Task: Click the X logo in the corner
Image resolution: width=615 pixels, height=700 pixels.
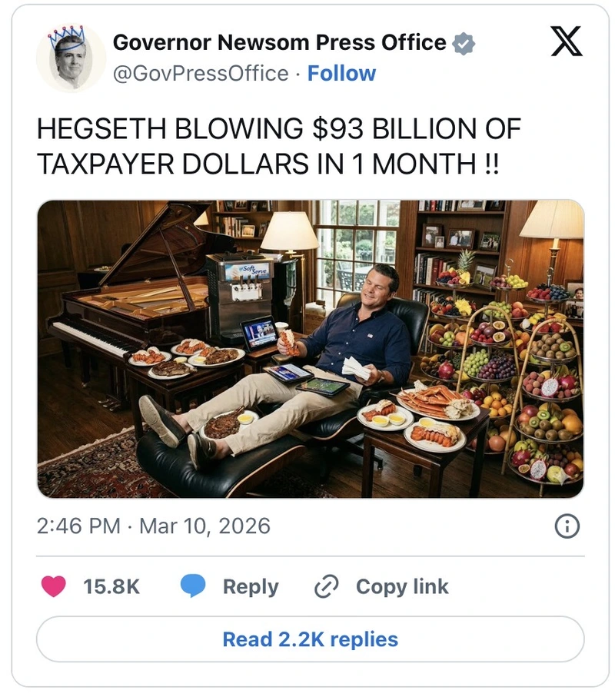Action: [x=567, y=42]
